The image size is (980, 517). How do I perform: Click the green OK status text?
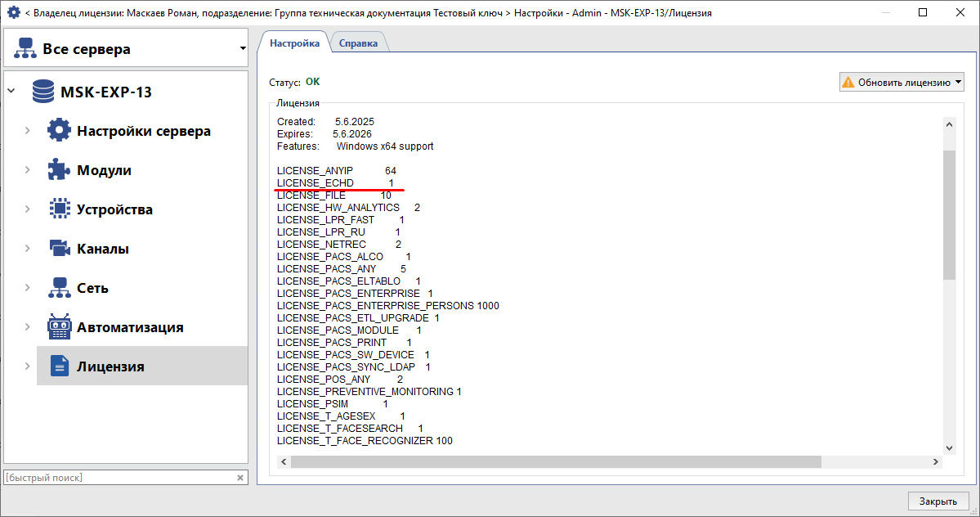coord(312,82)
